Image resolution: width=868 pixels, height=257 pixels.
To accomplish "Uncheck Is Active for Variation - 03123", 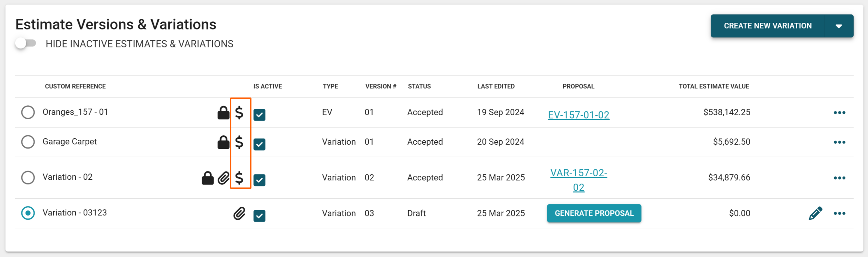I will [x=259, y=216].
